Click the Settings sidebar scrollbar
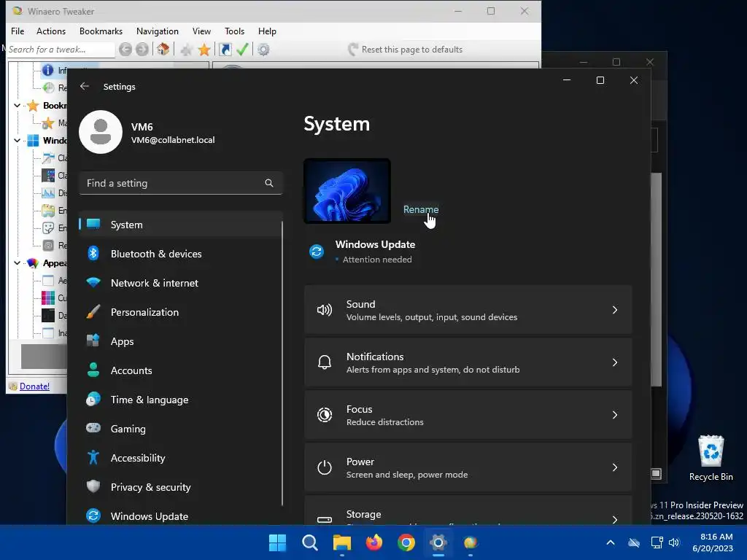The width and height of the screenshot is (747, 560). pyautogui.click(x=282, y=363)
